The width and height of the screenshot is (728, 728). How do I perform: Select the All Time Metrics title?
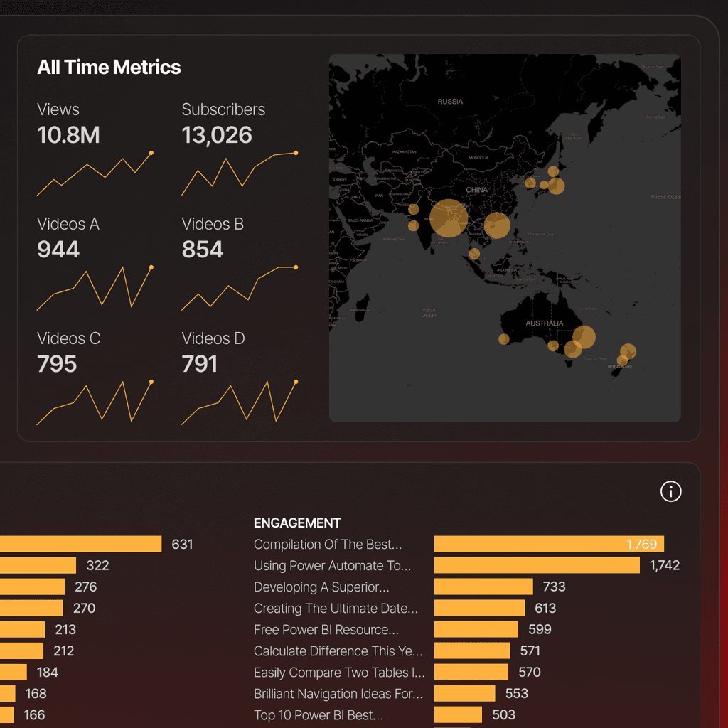109,67
